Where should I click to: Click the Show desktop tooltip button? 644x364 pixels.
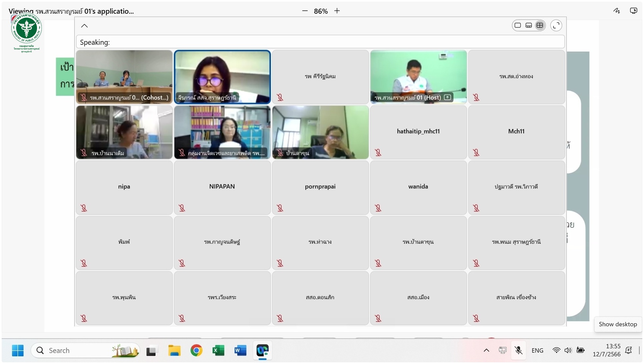point(618,324)
